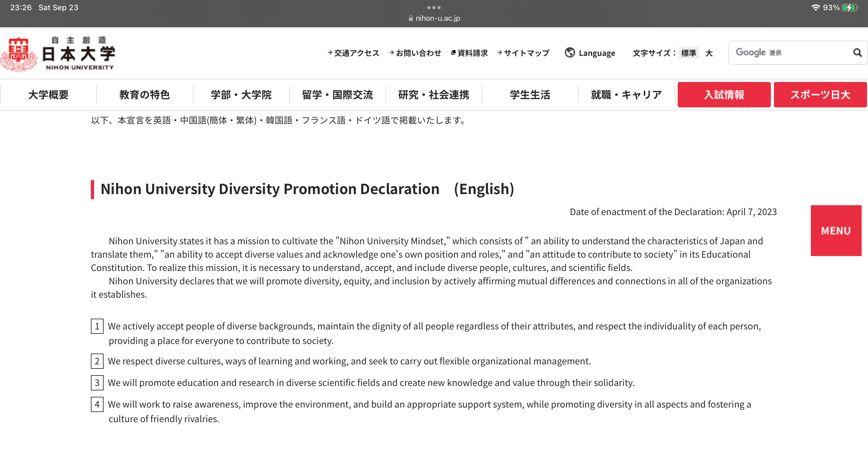Click the globe icon beside Language
Screen dimensions: 868x453
pyautogui.click(x=570, y=52)
